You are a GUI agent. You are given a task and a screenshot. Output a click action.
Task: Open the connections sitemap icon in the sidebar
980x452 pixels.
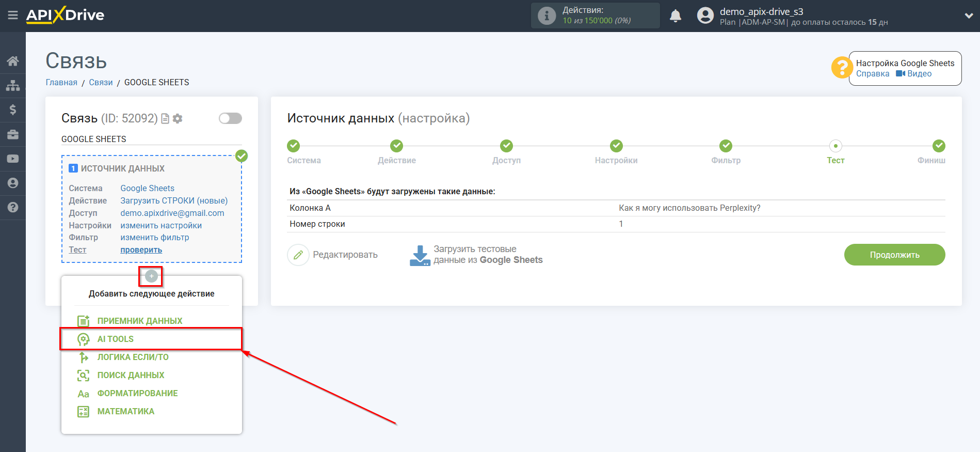click(13, 85)
